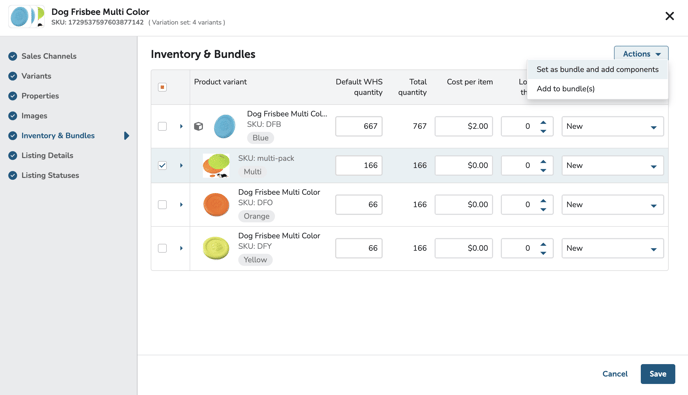The height and width of the screenshot is (395, 688).
Task: Go to Sales Channels section
Action: pos(49,56)
